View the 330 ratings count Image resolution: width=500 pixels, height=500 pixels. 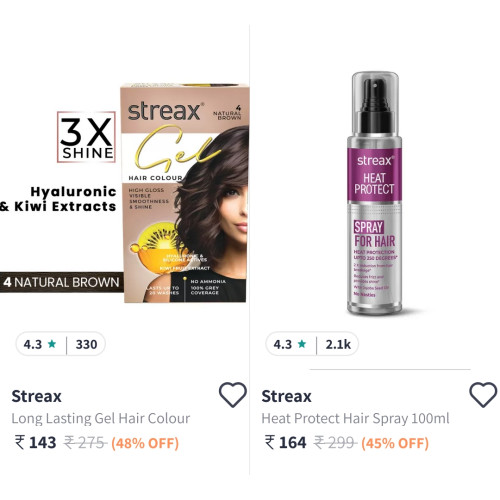(x=86, y=344)
